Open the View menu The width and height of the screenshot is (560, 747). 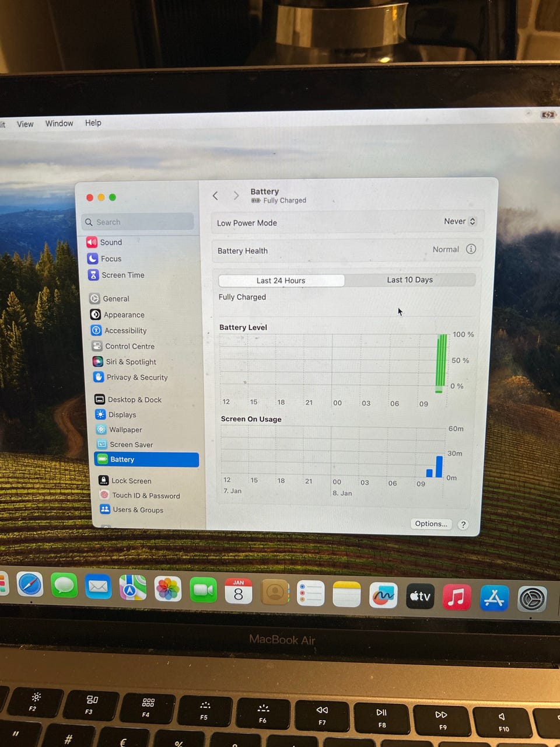(x=25, y=124)
